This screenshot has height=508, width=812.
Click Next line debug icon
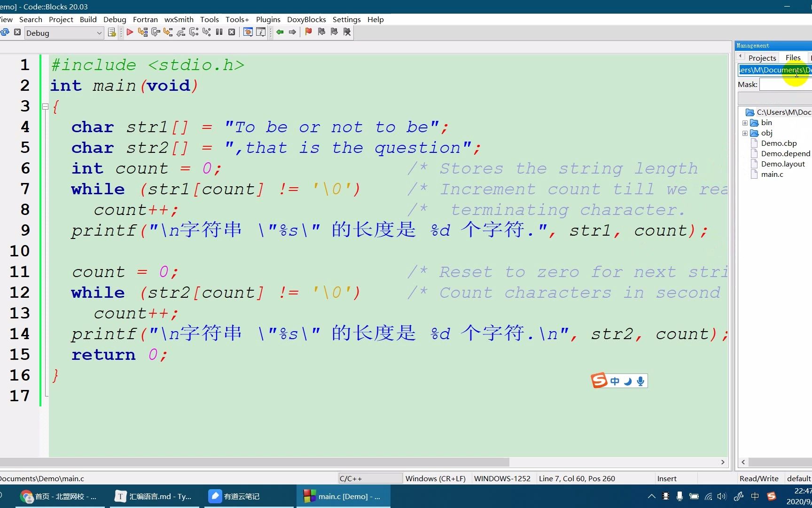(156, 32)
